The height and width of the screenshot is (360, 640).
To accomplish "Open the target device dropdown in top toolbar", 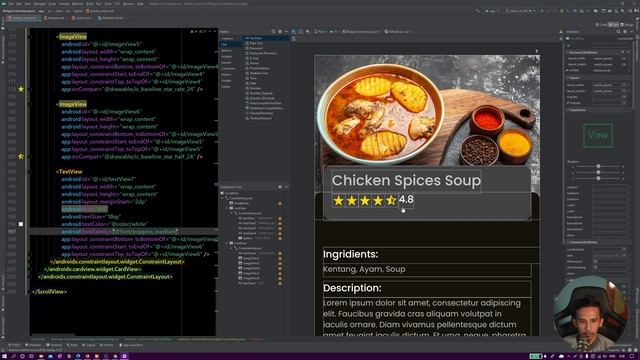I will [x=520, y=11].
